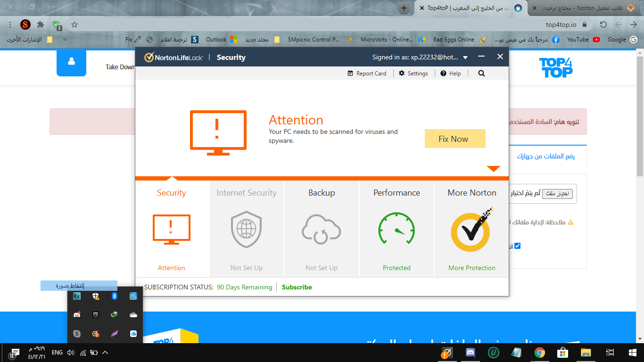
Task: Click the Top4Top logo
Action: pyautogui.click(x=556, y=67)
